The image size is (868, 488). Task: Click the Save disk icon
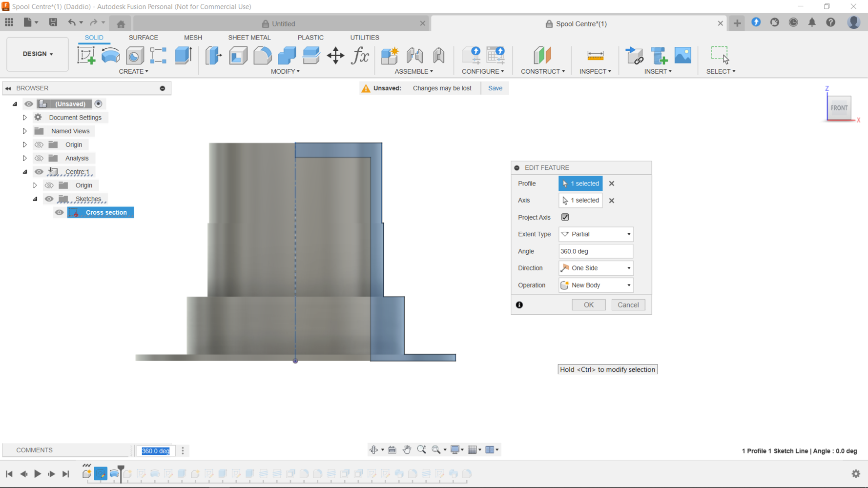53,22
